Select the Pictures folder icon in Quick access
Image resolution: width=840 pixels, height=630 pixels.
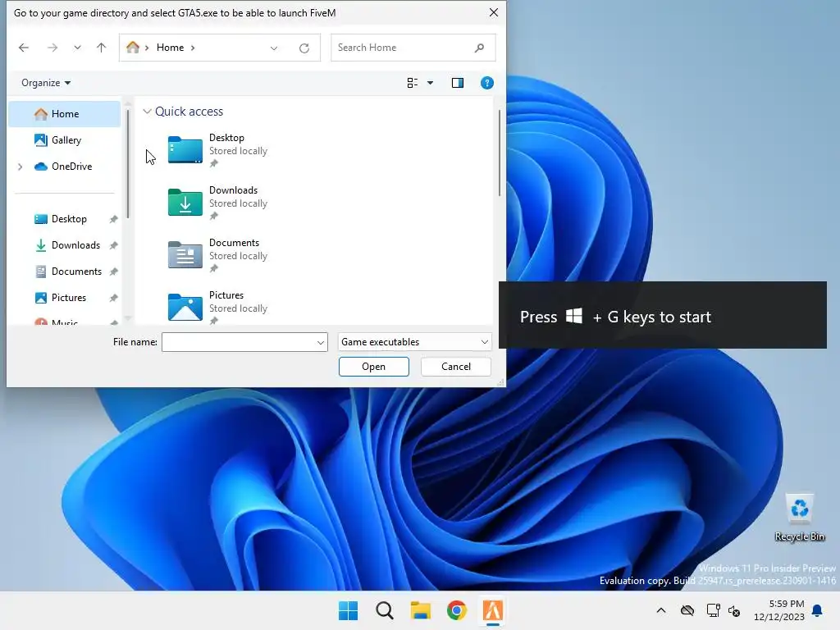tap(185, 307)
